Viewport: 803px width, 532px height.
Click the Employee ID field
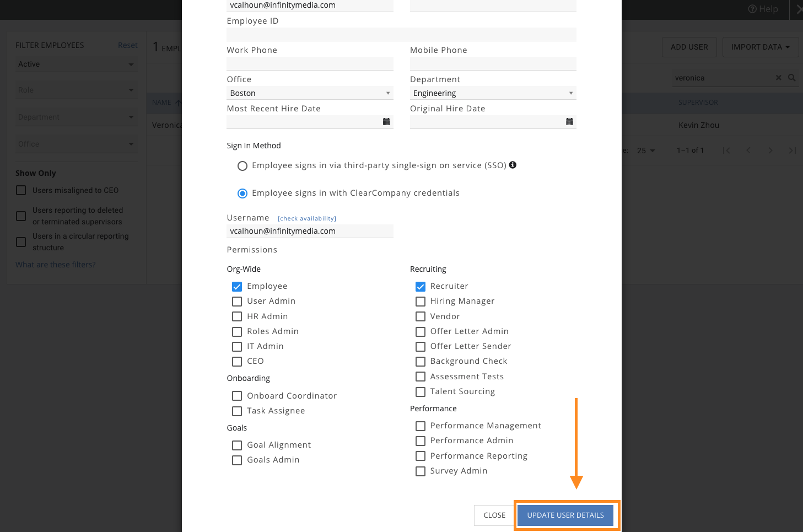coord(401,34)
